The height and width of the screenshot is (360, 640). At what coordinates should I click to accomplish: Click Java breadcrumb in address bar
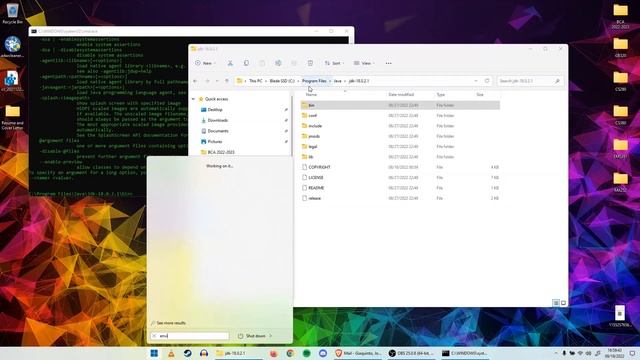pyautogui.click(x=338, y=81)
